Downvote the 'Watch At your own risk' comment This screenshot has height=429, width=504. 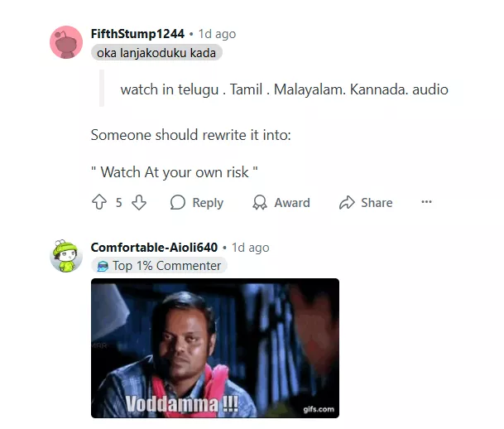tap(139, 202)
